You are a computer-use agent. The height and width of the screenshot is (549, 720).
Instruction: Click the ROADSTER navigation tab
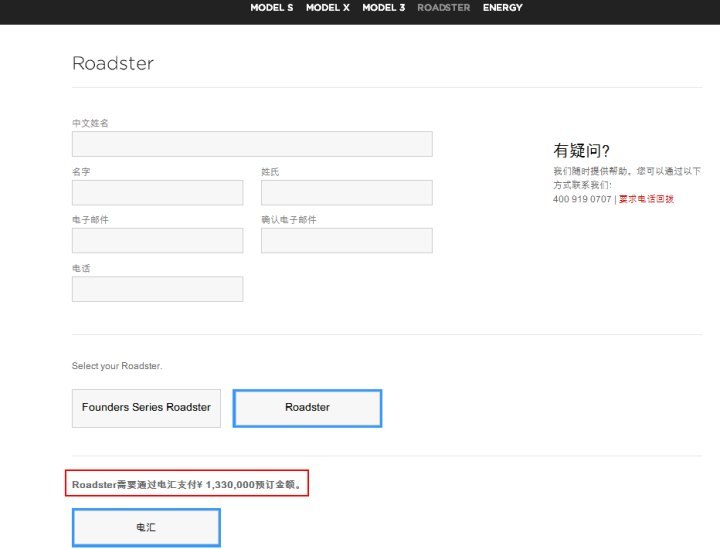pos(444,8)
